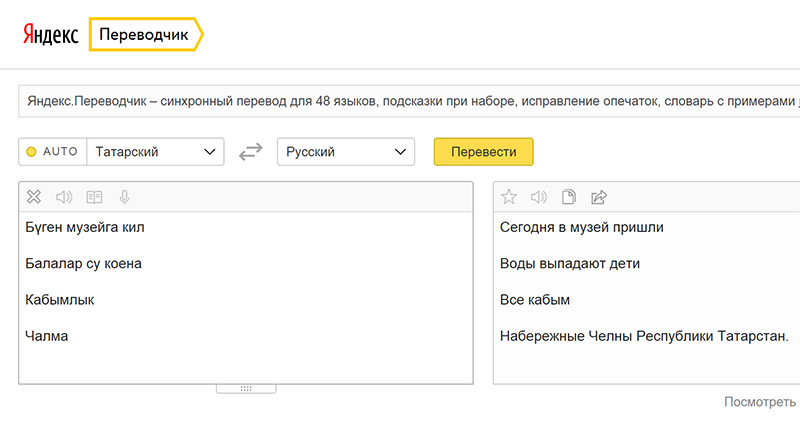
Task: Click the Яндекс logo
Action: [51, 34]
